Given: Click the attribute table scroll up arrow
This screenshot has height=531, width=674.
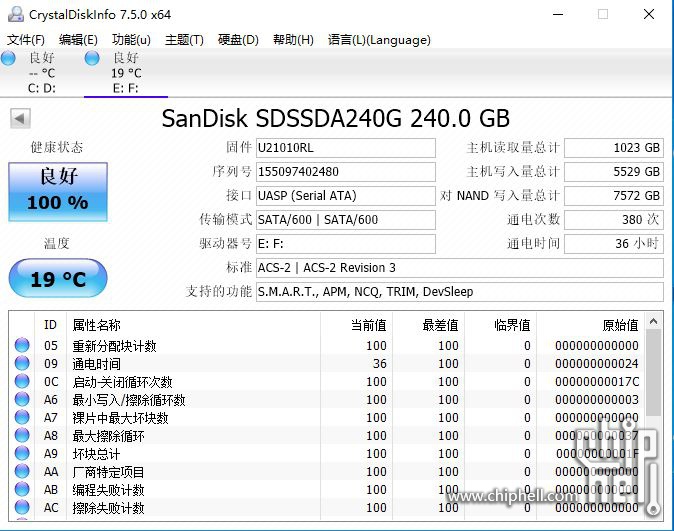Looking at the screenshot, I should click(x=653, y=322).
